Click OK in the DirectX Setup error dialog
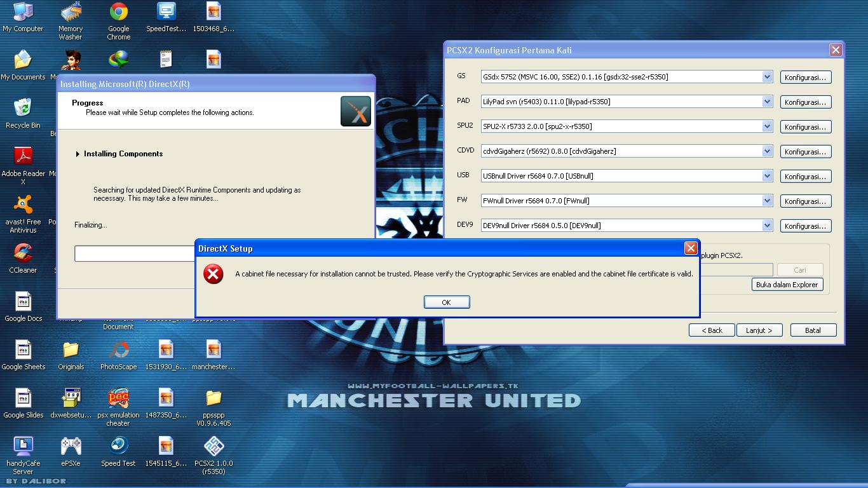Screen dimensions: 868x488 pyautogui.click(x=447, y=302)
